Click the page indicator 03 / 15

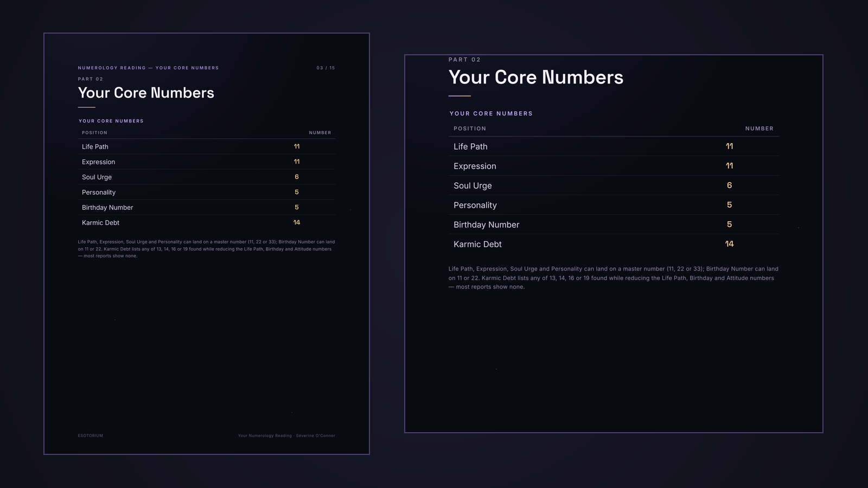325,68
